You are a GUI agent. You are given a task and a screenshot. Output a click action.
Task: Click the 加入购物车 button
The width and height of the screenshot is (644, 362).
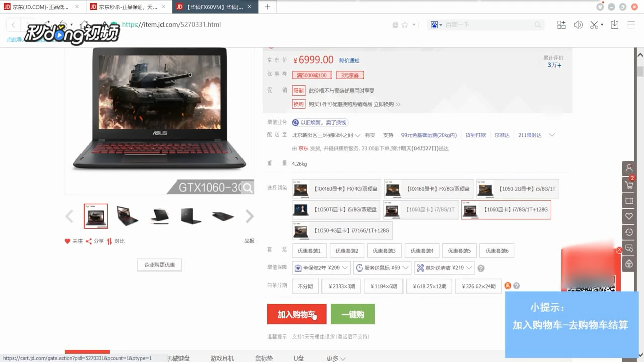click(x=296, y=314)
